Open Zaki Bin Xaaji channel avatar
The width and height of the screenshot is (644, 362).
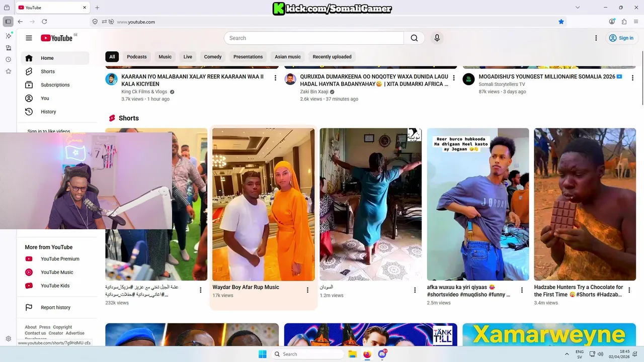tap(290, 79)
